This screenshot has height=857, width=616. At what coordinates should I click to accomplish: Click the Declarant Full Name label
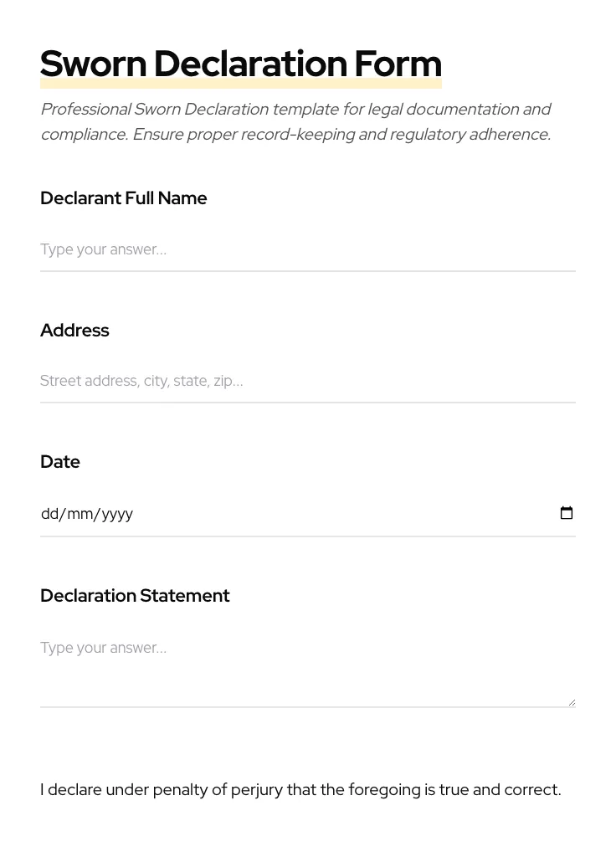[124, 198]
